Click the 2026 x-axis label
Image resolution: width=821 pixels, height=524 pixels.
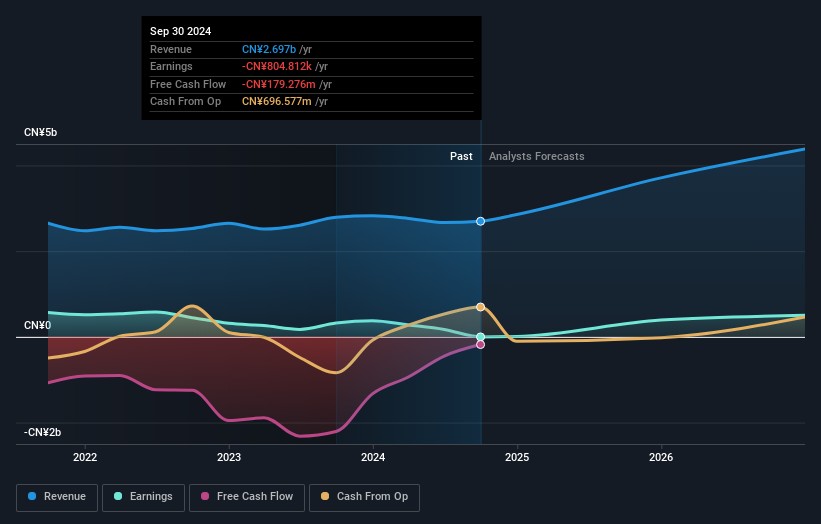click(661, 457)
